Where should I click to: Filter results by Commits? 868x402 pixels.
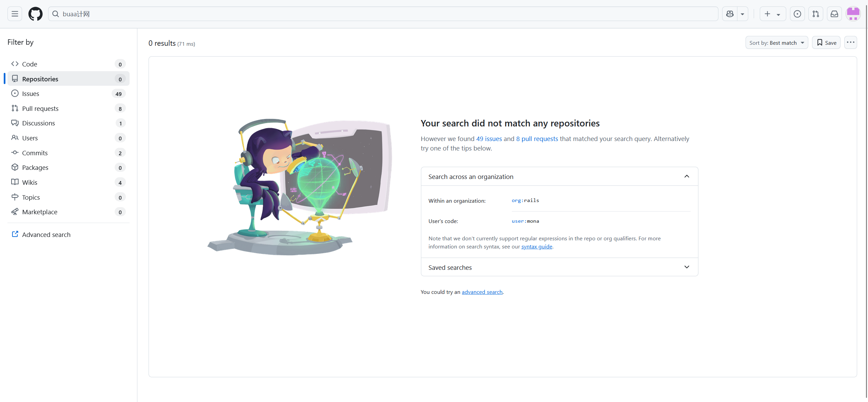(69, 153)
